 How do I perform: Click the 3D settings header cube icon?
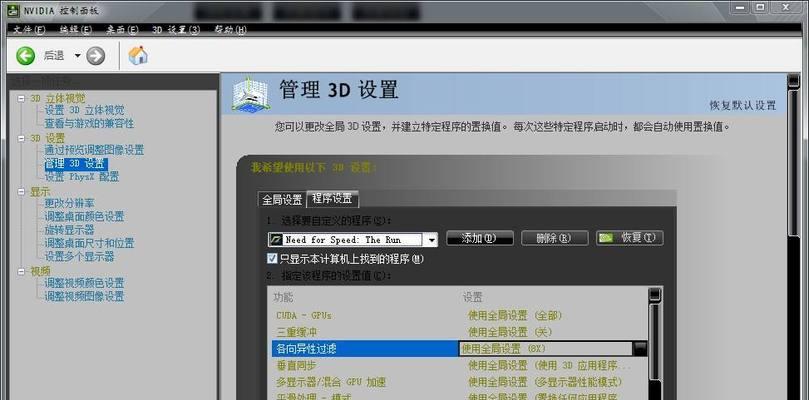pos(250,94)
